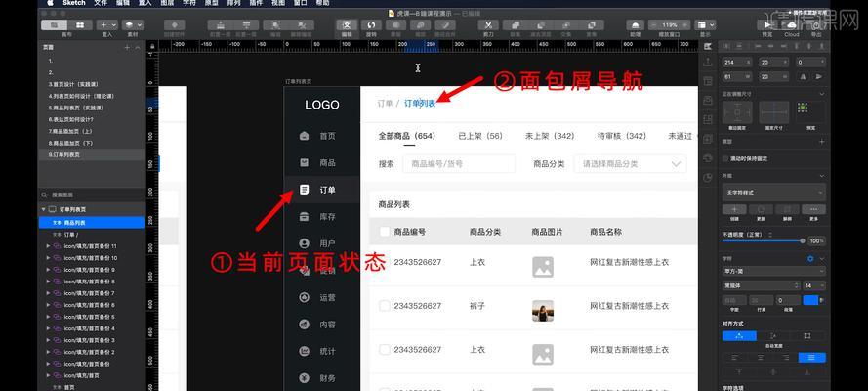Viewport: 868px width, 391px height.
Task: Open the 请选择商品分类 dropdown
Action: point(630,164)
